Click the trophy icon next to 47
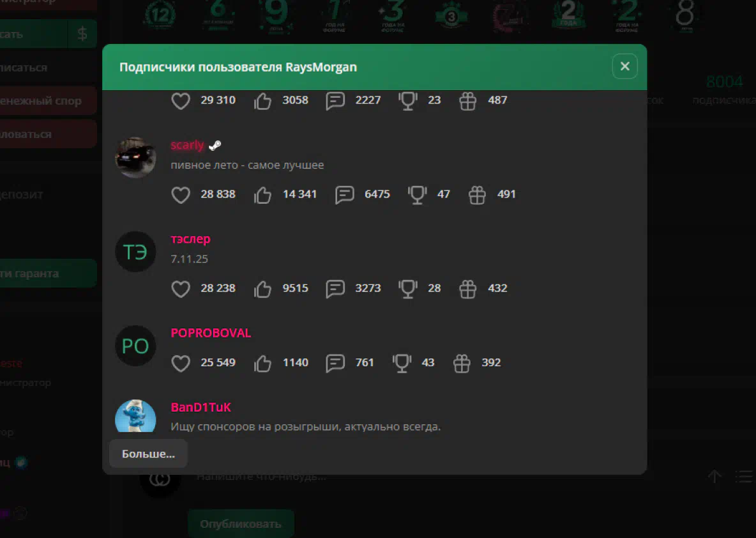The height and width of the screenshot is (538, 756). [417, 195]
